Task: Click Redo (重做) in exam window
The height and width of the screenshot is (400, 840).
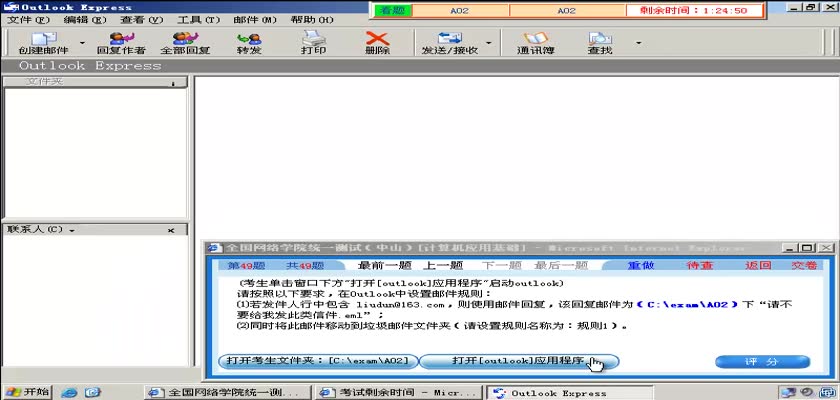Action: click(641, 265)
